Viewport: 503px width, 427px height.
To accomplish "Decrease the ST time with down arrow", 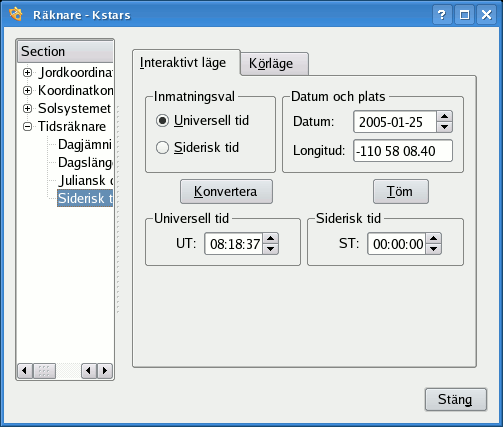I will pyautogui.click(x=434, y=249).
